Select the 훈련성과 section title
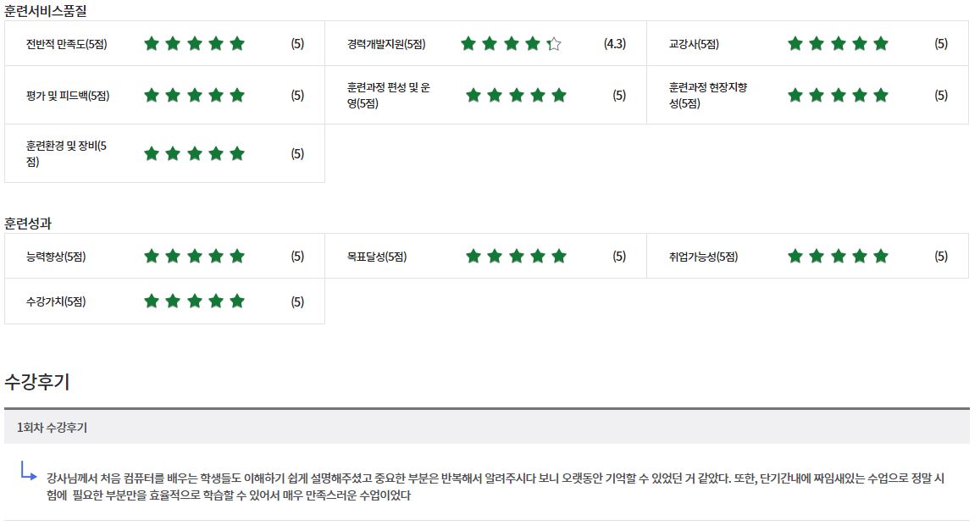 (x=34, y=224)
